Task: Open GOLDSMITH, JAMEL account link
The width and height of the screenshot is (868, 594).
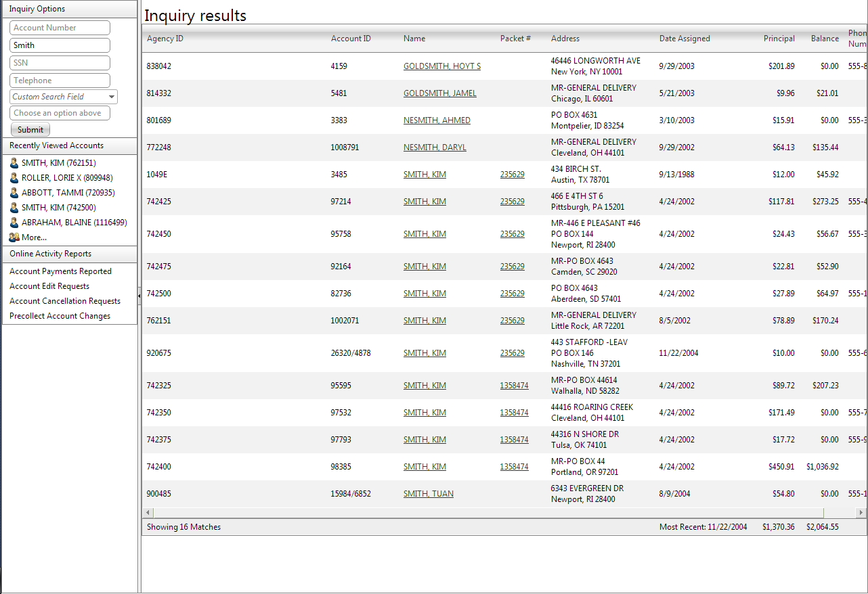Action: [440, 93]
